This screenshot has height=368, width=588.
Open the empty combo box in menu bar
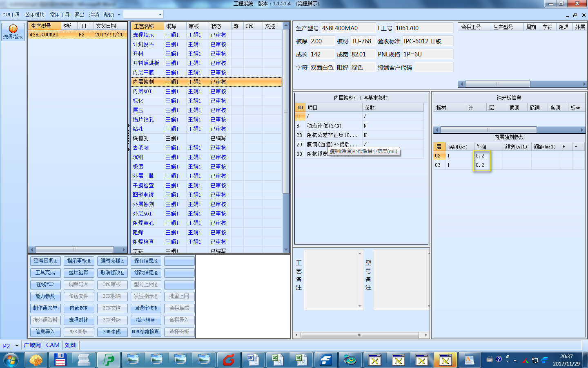tap(143, 14)
